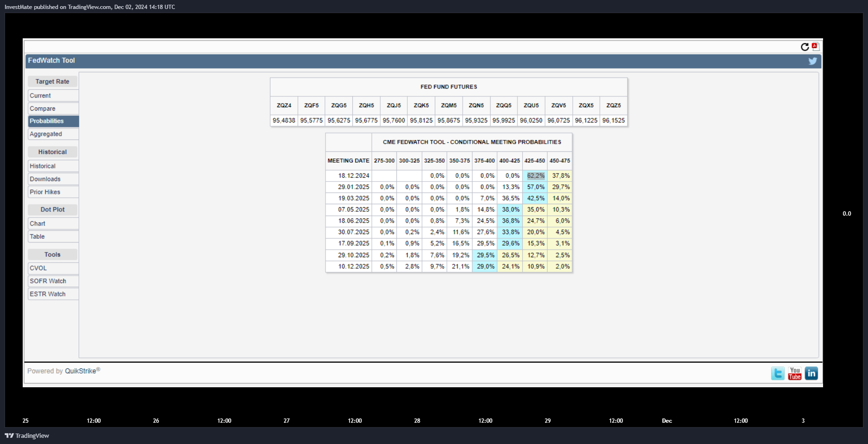Click the 38,0% cell for May meeting
Screen dimensions: 868x444
[510, 209]
